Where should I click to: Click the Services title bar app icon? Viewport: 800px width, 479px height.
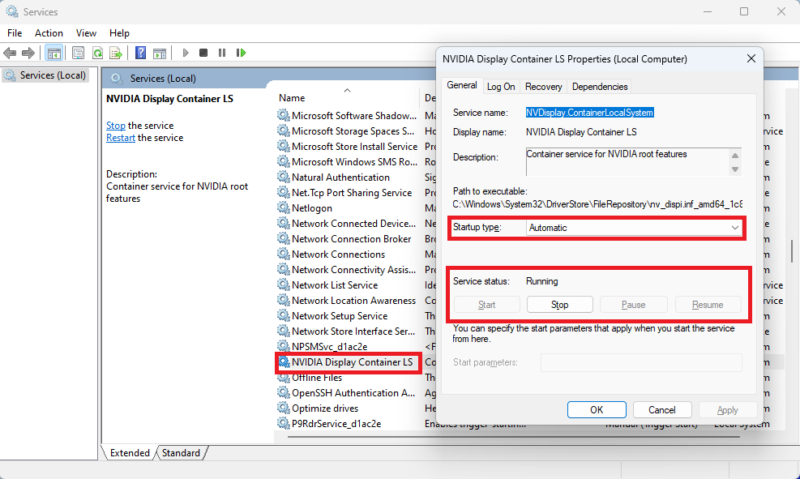pos(12,11)
